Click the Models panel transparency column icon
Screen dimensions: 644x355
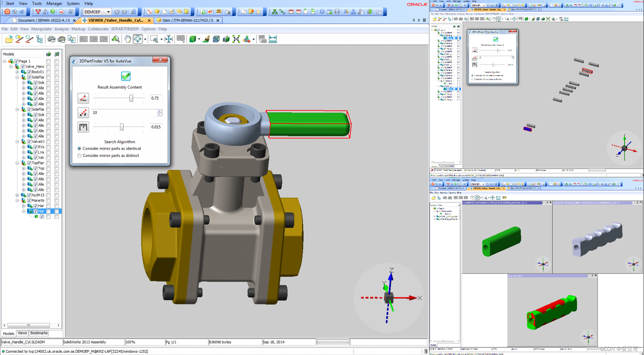click(x=48, y=54)
